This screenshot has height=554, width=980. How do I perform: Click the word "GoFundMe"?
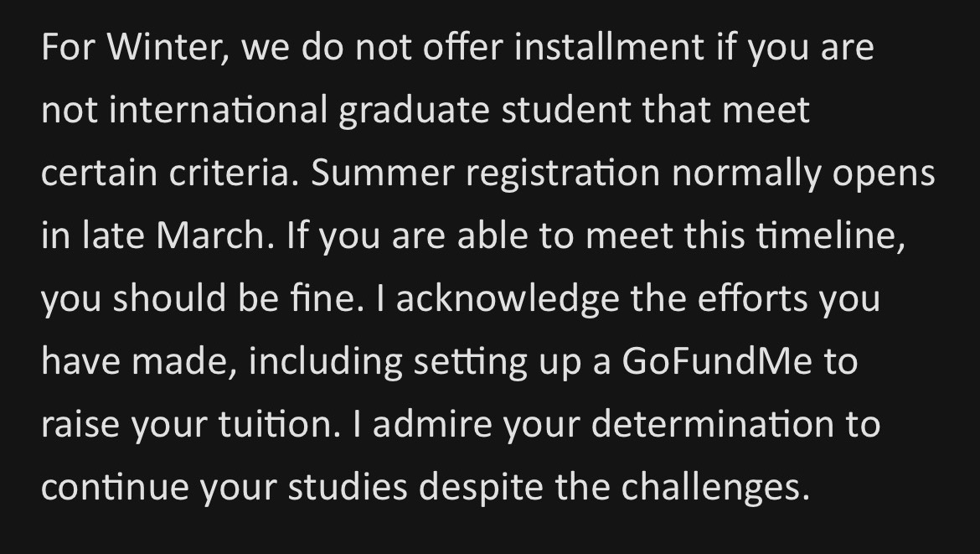(718, 363)
